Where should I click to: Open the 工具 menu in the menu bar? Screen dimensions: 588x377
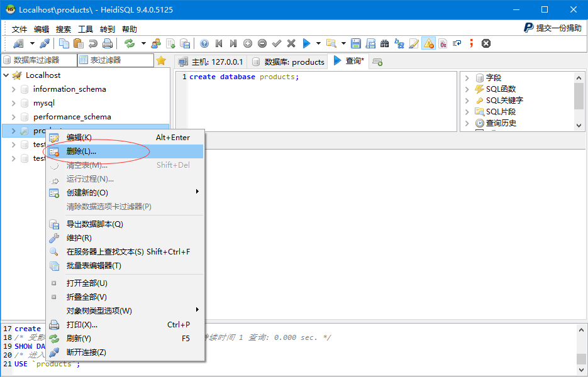click(86, 29)
